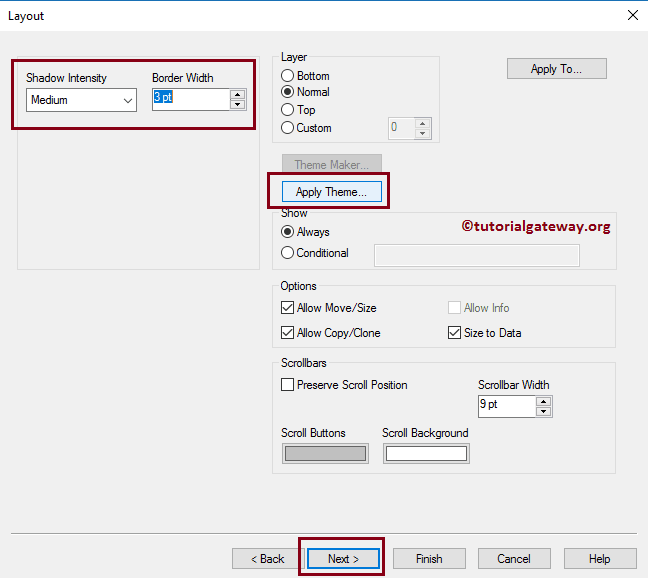648x578 pixels.
Task: Click the Finish button
Action: 429,559
